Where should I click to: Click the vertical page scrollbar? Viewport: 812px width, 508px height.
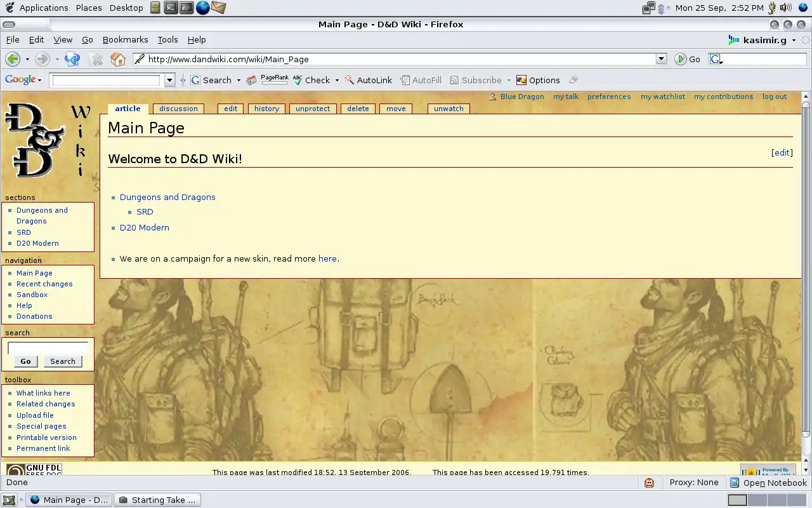806,267
